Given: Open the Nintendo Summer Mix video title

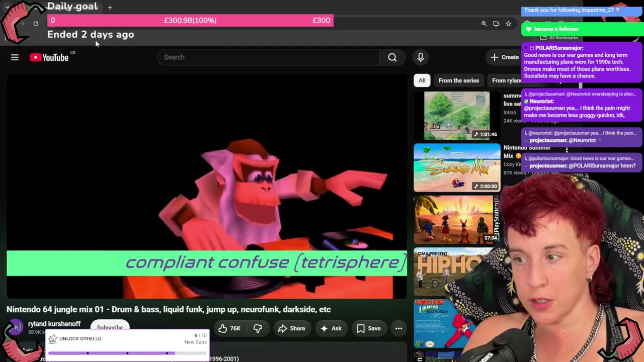Looking at the screenshot, I should point(527,151).
